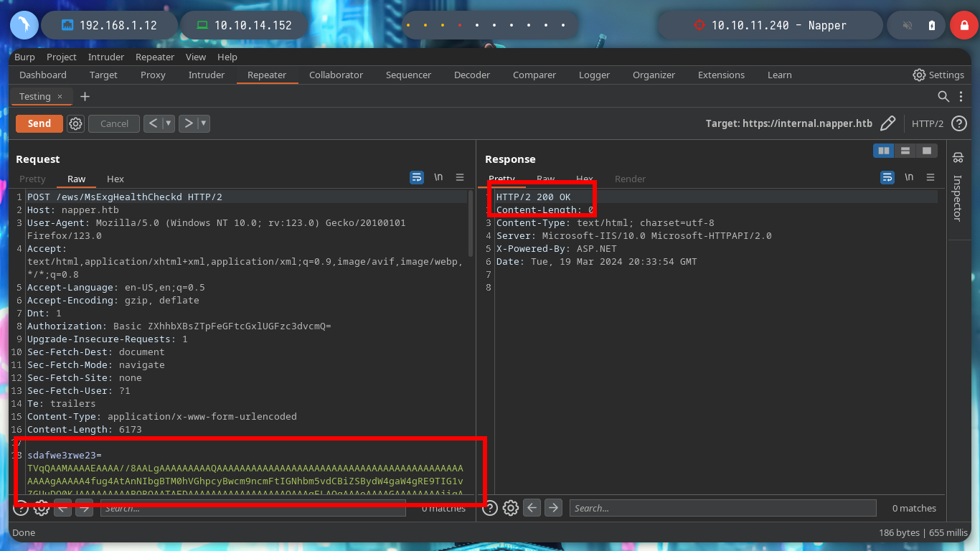
Task: Open the Intruder menu
Action: tap(106, 57)
